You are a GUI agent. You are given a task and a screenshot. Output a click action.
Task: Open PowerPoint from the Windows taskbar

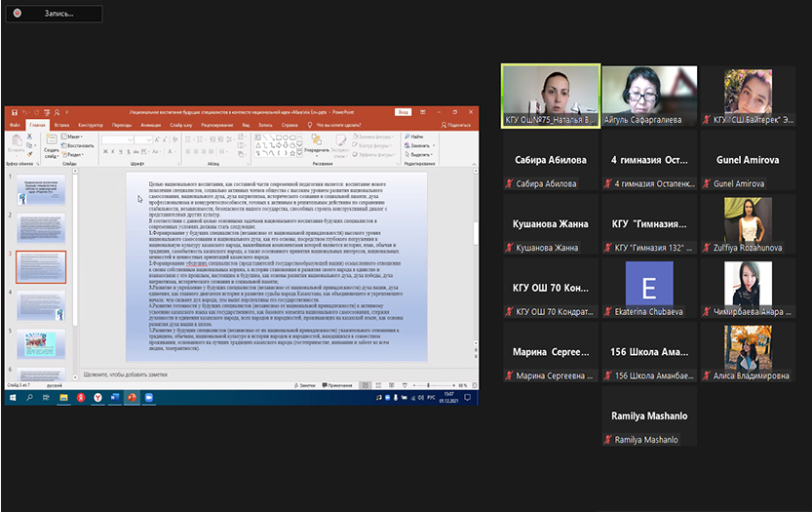coord(134,397)
